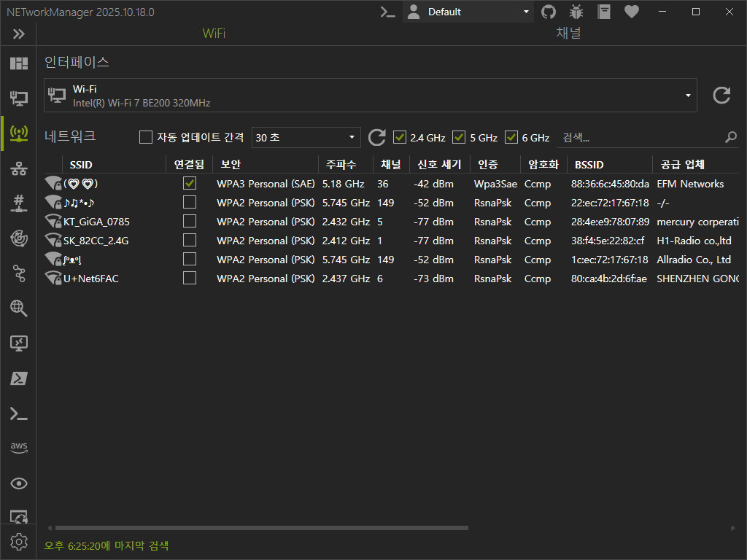Image resolution: width=747 pixels, height=560 pixels.
Task: Open the eye-shaped sidebar icon
Action: pyautogui.click(x=18, y=483)
